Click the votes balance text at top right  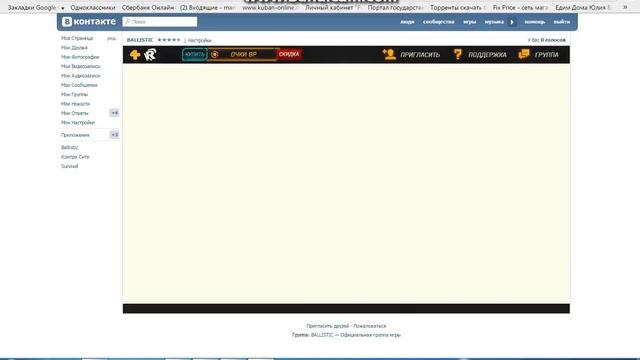click(547, 40)
